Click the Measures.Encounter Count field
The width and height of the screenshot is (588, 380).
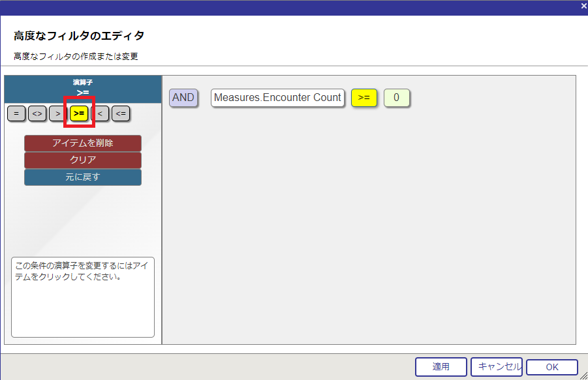coord(277,98)
